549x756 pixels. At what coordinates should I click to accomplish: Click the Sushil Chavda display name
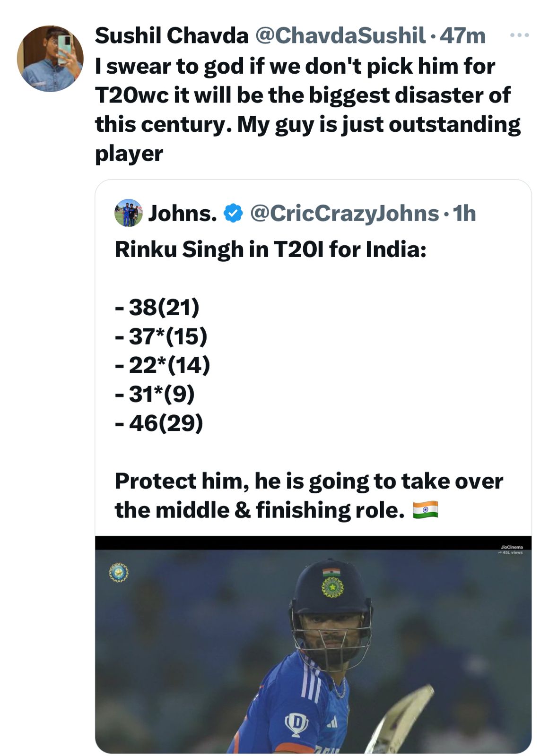tap(172, 35)
